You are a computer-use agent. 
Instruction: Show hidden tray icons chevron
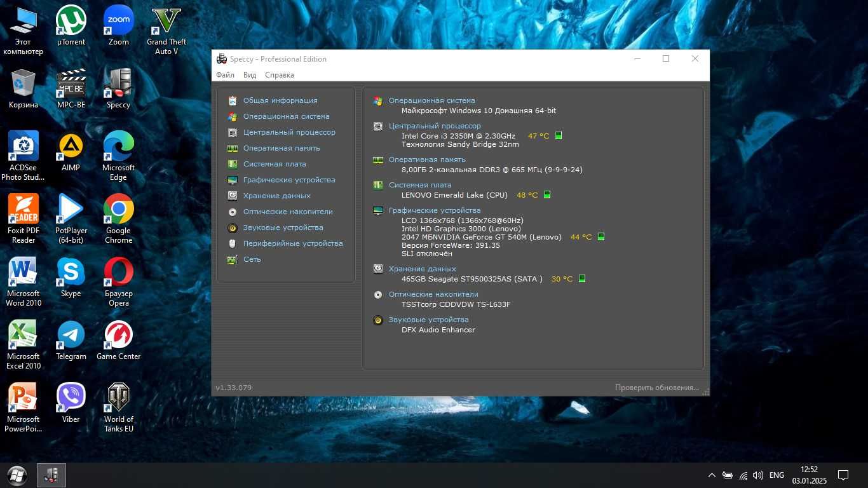712,475
